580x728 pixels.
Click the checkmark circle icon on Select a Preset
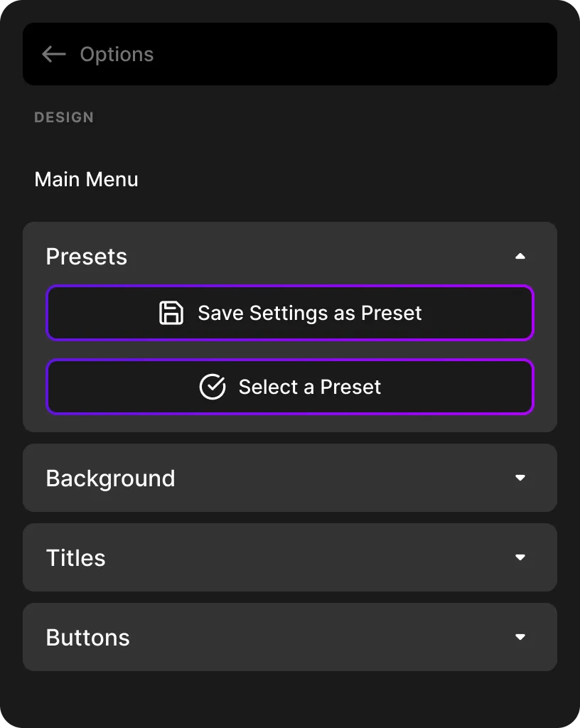click(x=212, y=387)
